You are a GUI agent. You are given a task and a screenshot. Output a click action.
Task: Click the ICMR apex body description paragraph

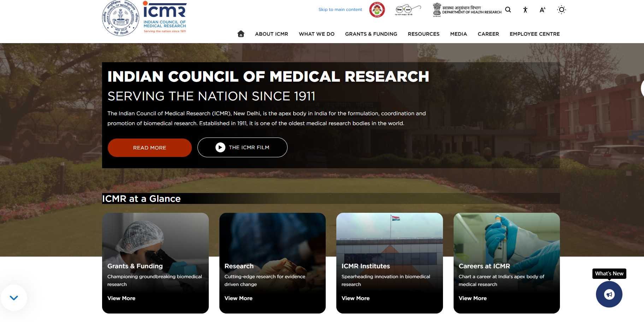click(267, 118)
